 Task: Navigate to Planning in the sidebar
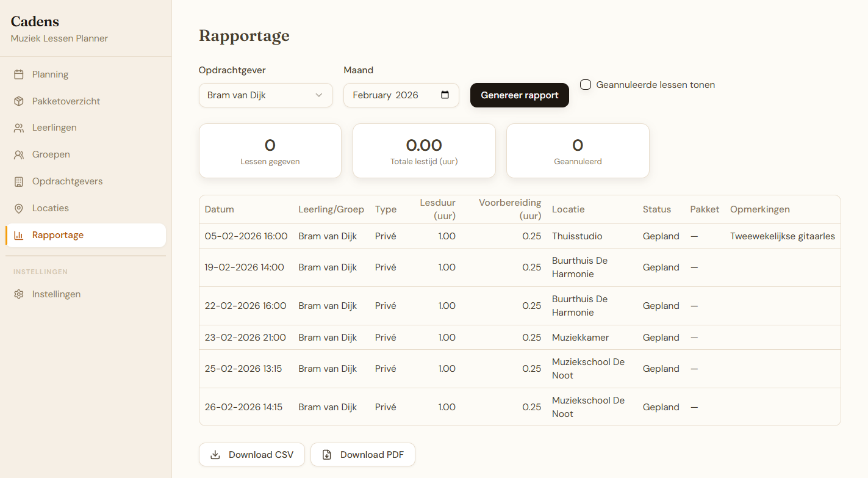click(x=50, y=74)
